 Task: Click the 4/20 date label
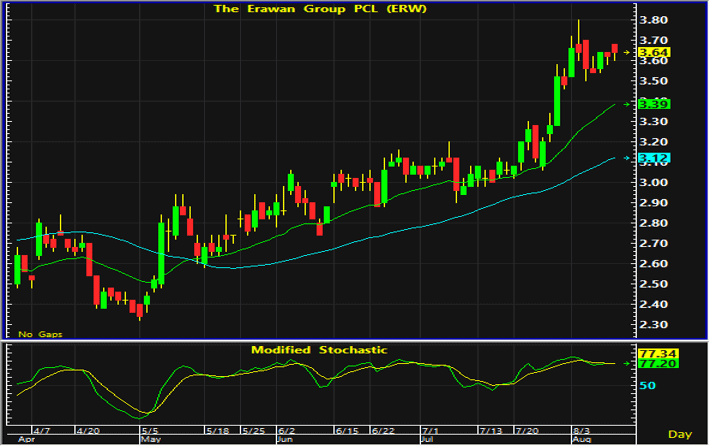pos(88,431)
